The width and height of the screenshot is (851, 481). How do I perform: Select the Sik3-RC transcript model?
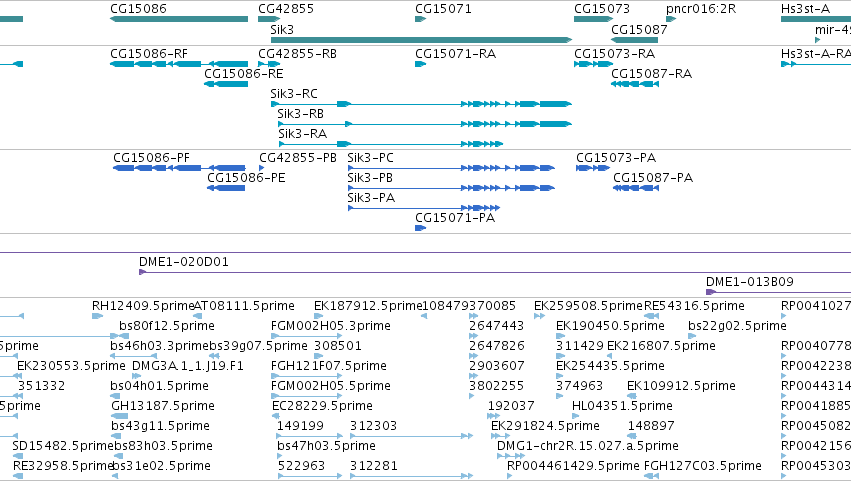tap(421, 104)
